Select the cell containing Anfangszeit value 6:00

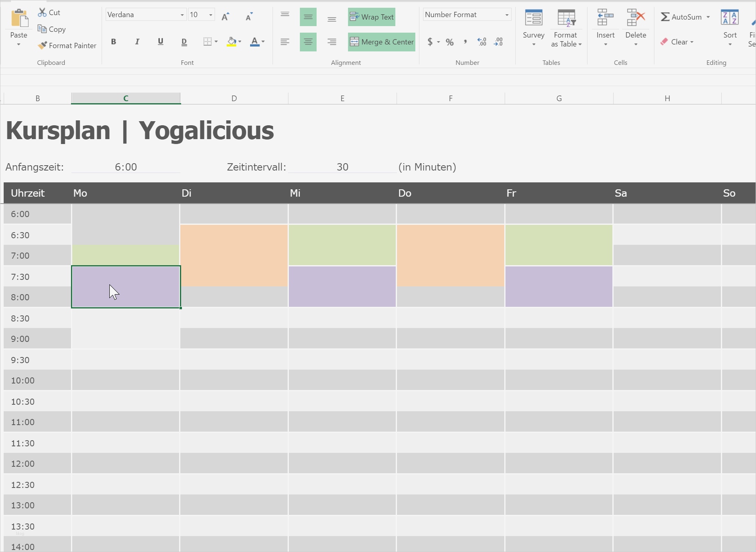point(125,166)
